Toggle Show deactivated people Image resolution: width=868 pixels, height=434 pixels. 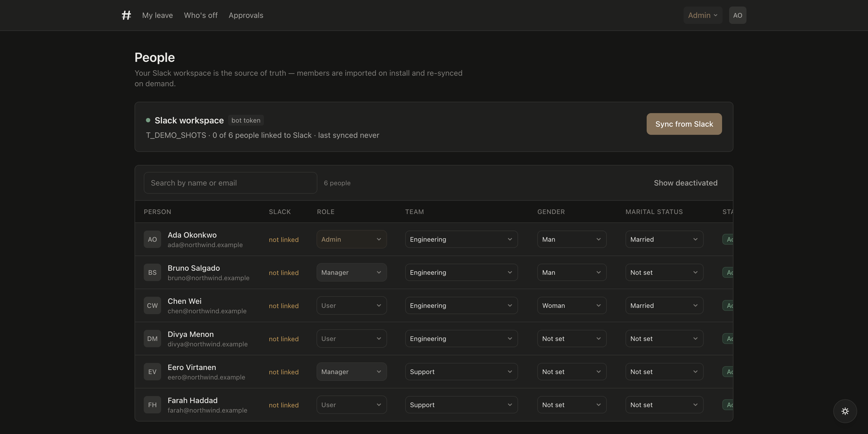pyautogui.click(x=686, y=183)
